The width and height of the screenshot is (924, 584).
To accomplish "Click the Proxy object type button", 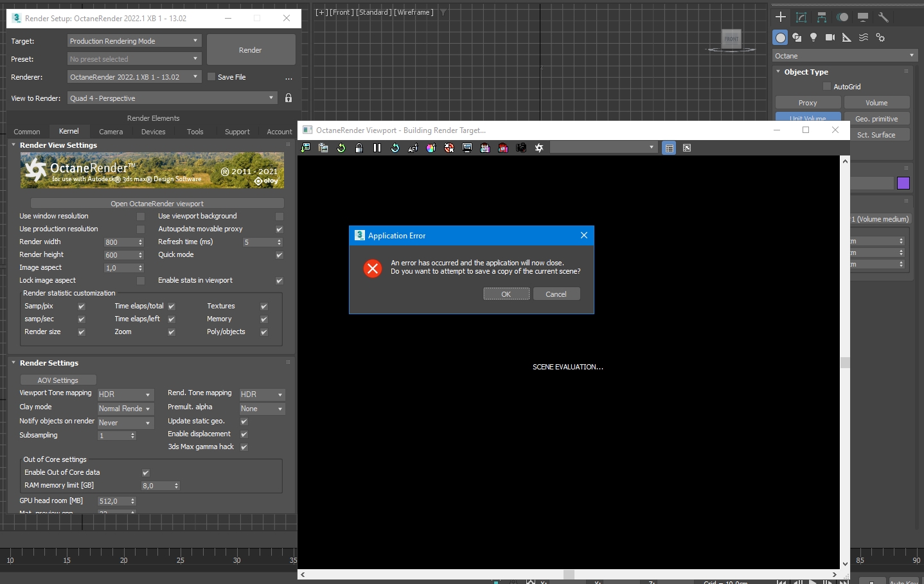I will click(x=808, y=103).
